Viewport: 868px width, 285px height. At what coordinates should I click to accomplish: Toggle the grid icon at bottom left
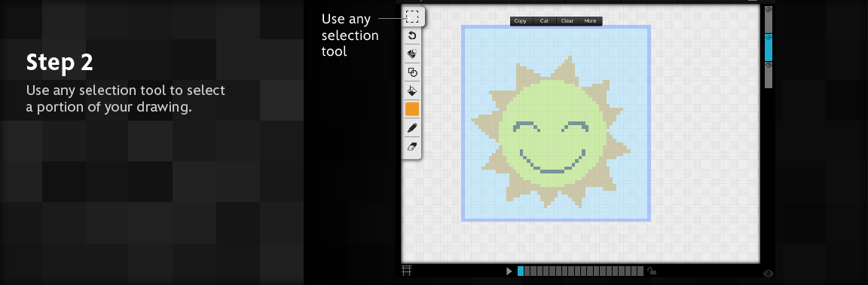[x=407, y=271]
